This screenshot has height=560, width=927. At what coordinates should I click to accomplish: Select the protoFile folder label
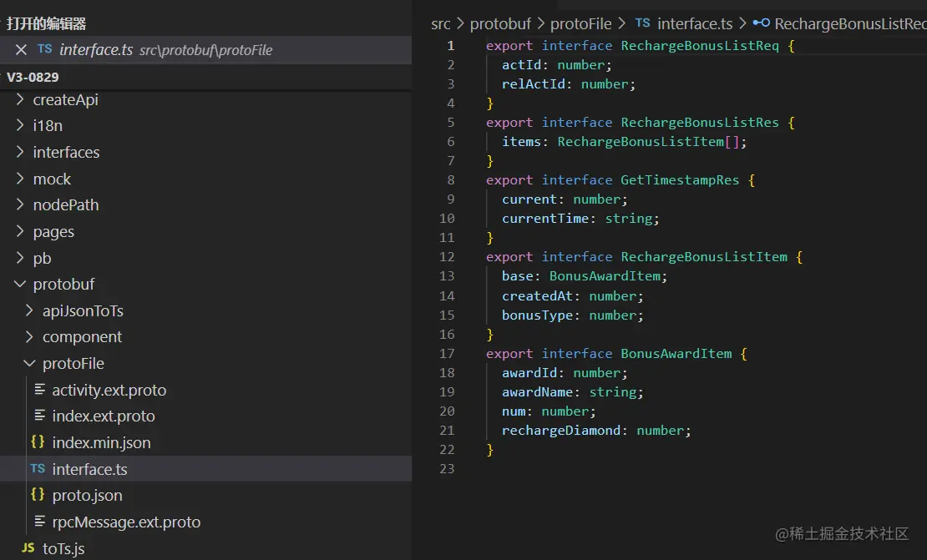pos(73,363)
